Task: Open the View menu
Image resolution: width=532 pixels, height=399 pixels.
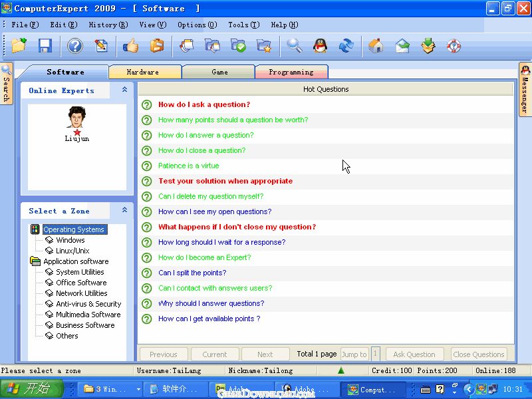Action: pyautogui.click(x=153, y=25)
